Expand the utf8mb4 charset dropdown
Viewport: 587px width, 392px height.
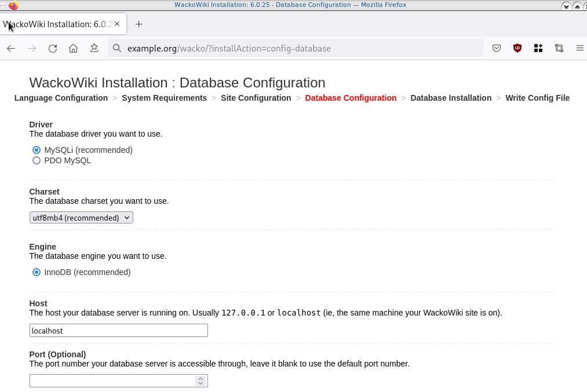tap(81, 218)
